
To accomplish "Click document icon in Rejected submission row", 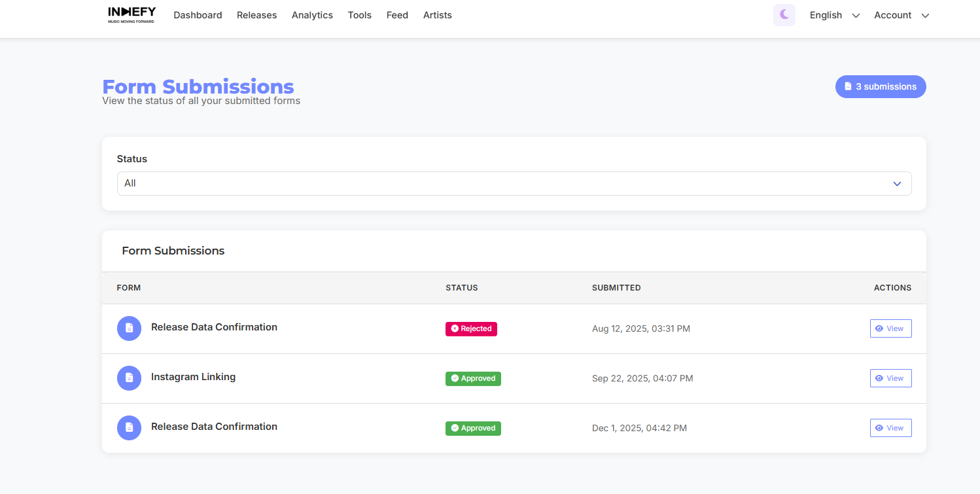I will coord(129,328).
